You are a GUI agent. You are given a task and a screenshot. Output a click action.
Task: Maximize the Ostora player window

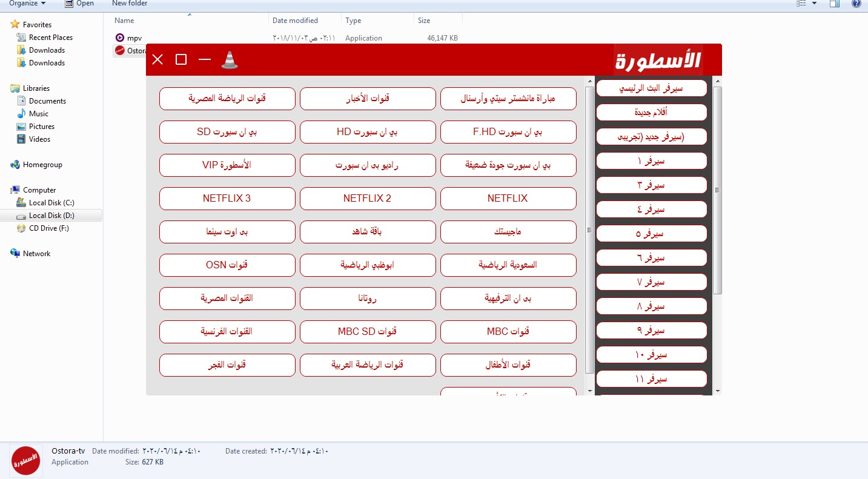(181, 59)
